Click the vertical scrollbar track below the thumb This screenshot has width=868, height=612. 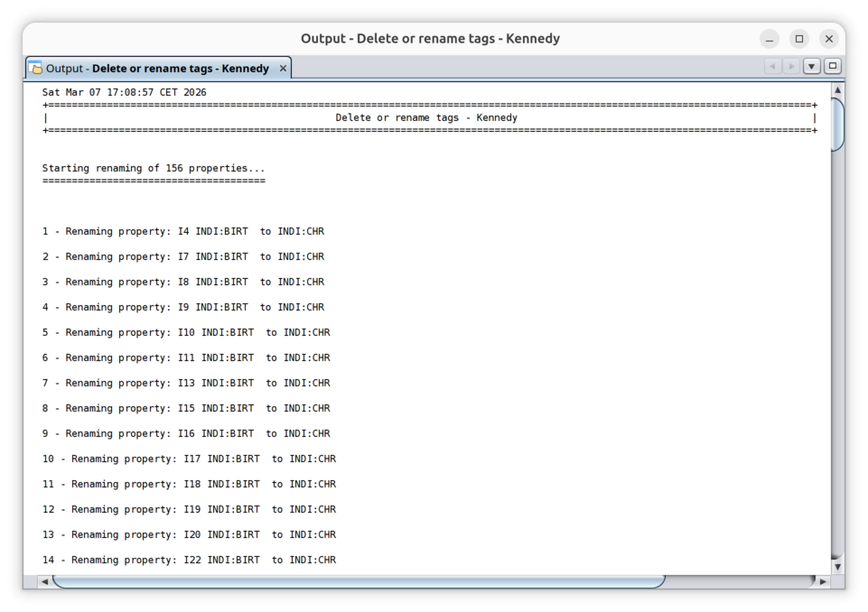tap(837, 361)
